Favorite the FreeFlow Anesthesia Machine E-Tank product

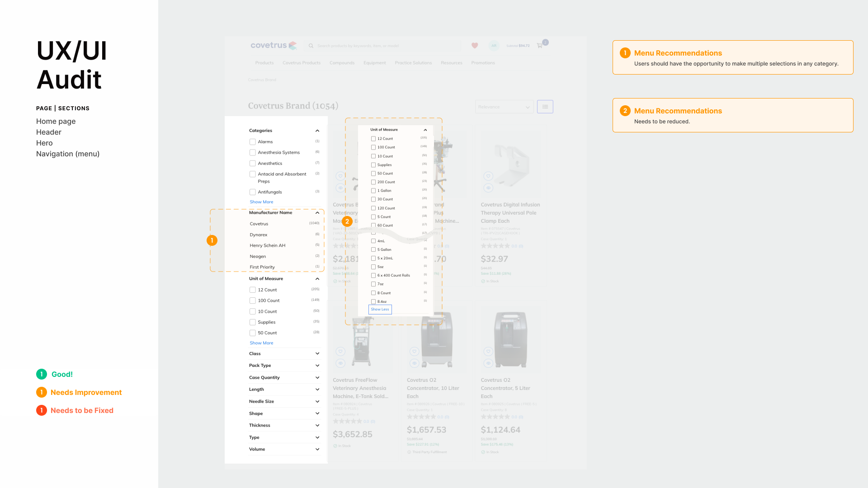pos(340,351)
